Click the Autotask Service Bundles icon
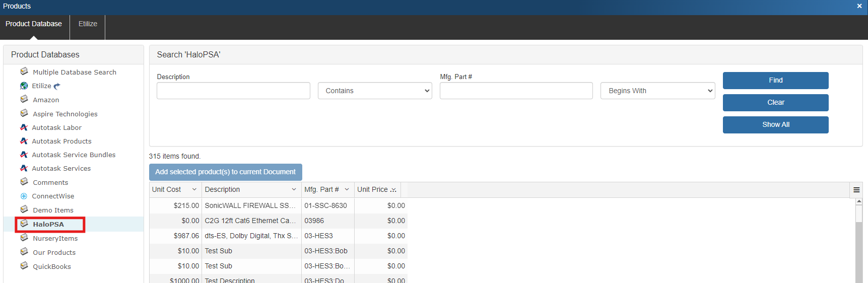The height and width of the screenshot is (283, 868). tap(24, 155)
